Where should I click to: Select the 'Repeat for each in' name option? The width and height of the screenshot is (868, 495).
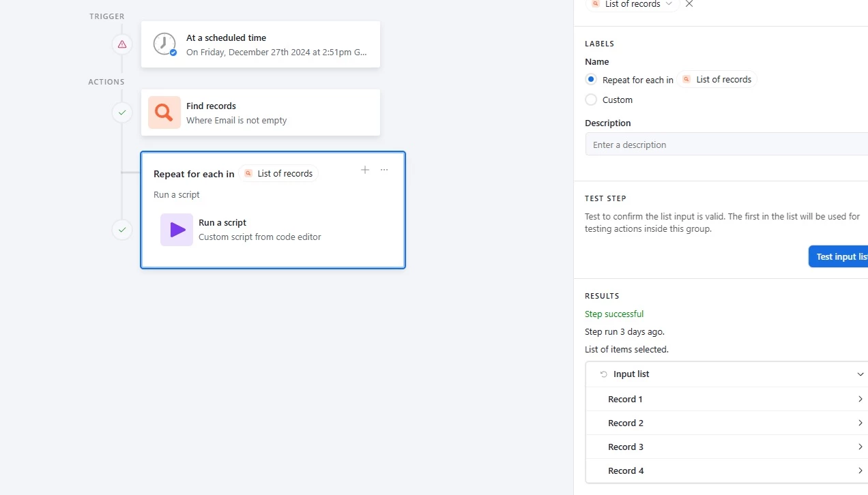click(x=591, y=80)
